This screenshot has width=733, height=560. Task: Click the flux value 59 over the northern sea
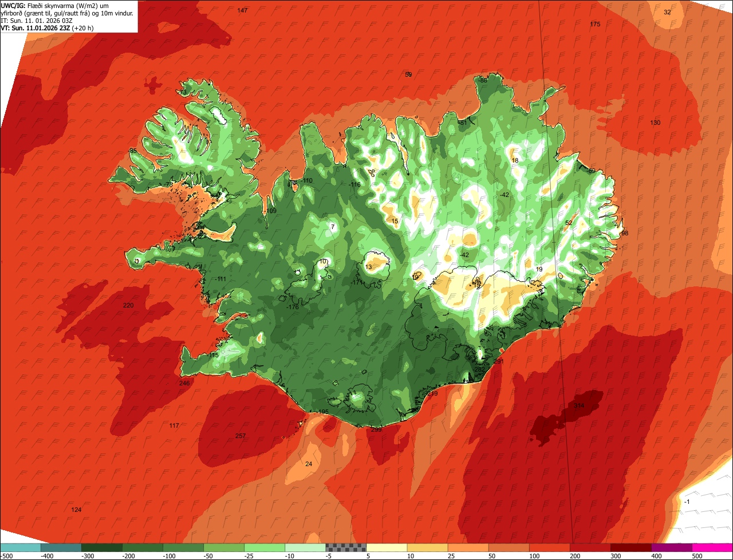[408, 74]
